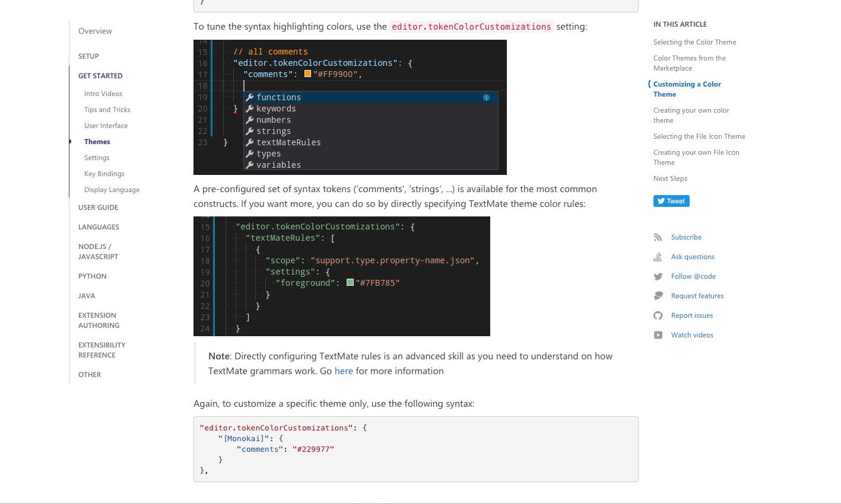
Task: Expand the USER GUIDE section
Action: pos(98,207)
